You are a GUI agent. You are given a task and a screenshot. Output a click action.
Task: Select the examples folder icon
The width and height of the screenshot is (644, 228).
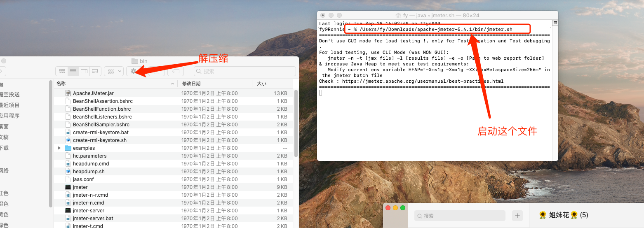click(x=68, y=148)
